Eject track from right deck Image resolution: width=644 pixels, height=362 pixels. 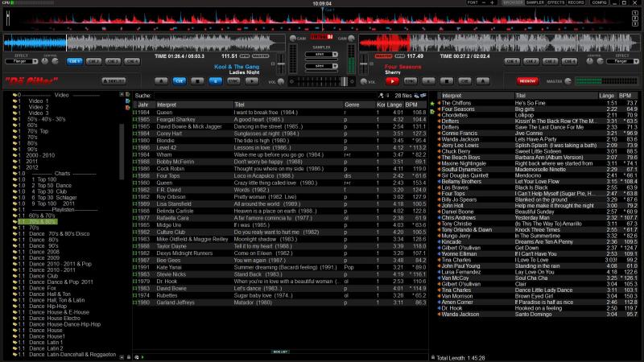(482, 81)
